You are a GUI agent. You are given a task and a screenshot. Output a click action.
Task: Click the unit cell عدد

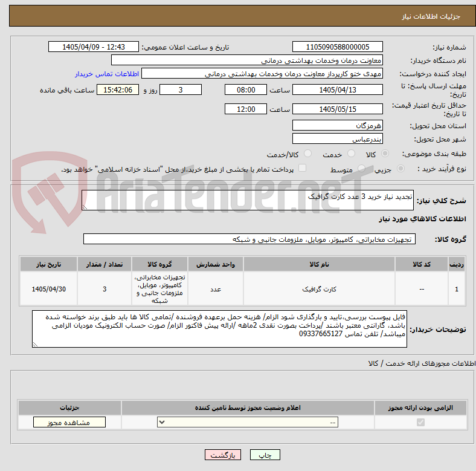(x=216, y=289)
